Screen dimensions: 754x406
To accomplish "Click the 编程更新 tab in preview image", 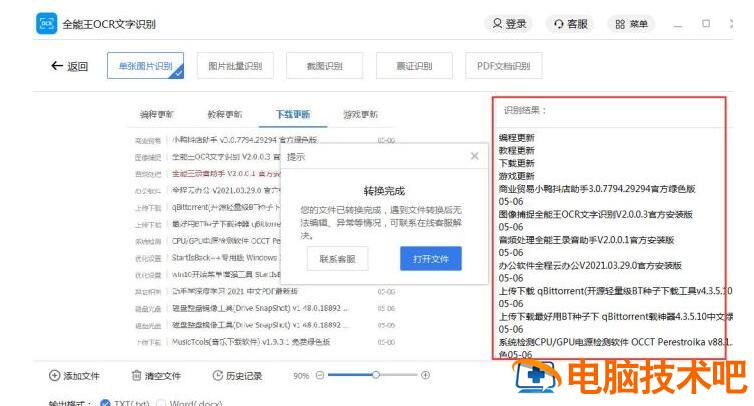I will pyautogui.click(x=156, y=114).
